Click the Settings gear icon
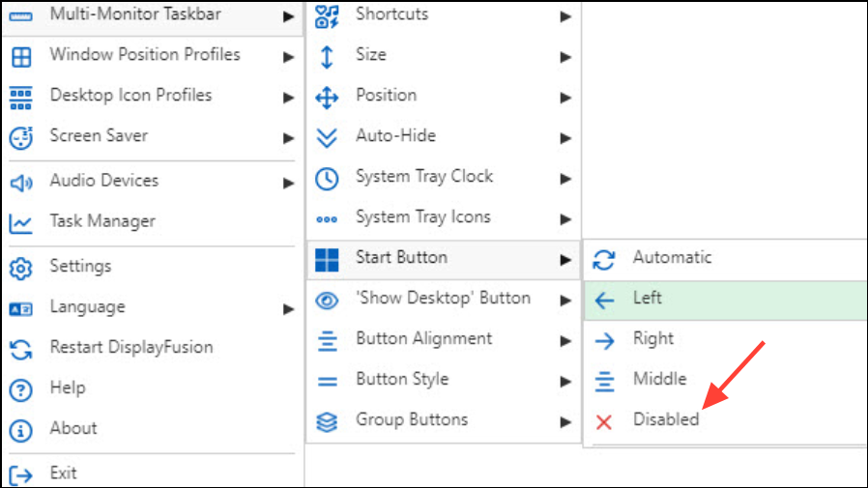 click(x=20, y=268)
